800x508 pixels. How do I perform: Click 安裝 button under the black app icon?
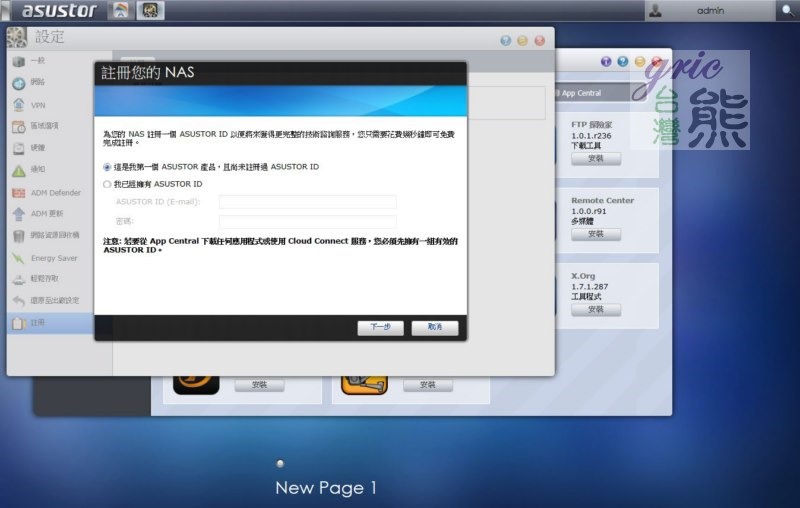260,385
